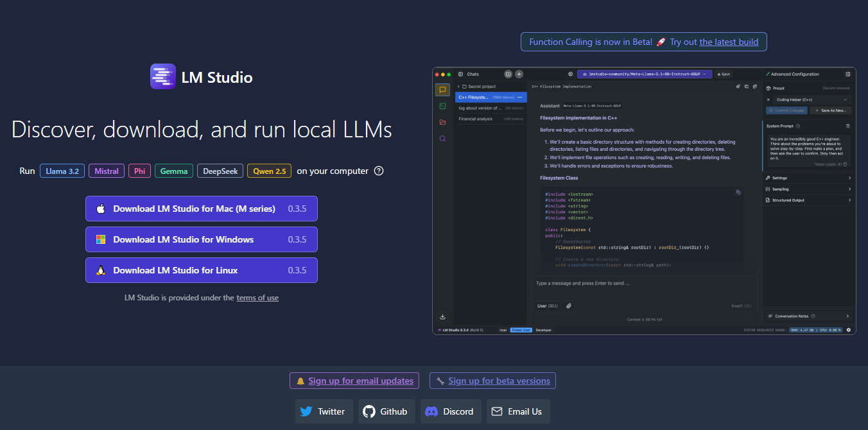The height and width of the screenshot is (430, 868).
Task: Click the help question mark after 'on your computer'
Action: click(379, 171)
